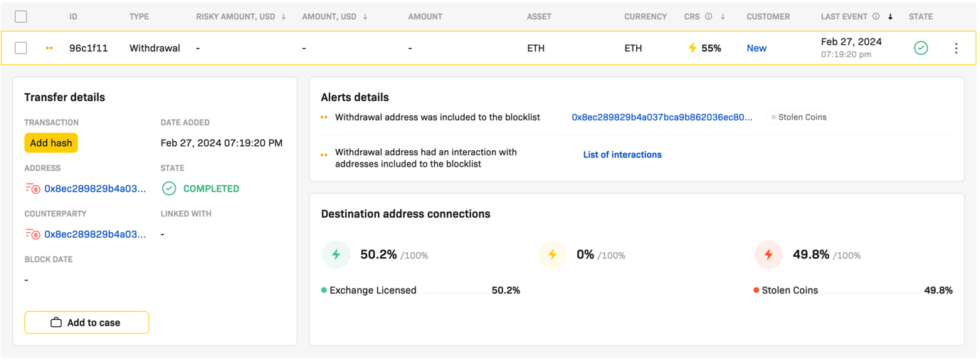
Task: Click the CRS column sort arrow
Action: tap(722, 16)
